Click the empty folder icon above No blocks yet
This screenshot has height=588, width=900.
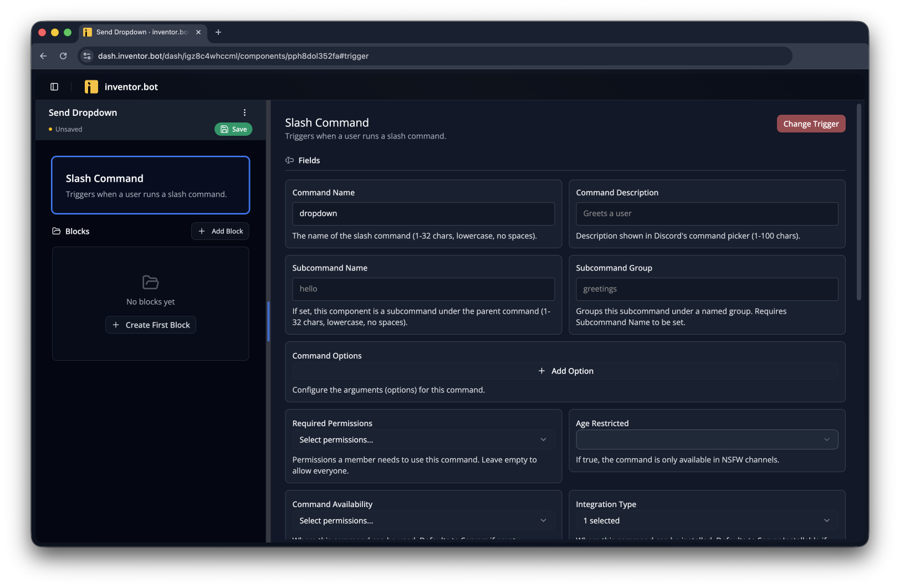point(151,282)
